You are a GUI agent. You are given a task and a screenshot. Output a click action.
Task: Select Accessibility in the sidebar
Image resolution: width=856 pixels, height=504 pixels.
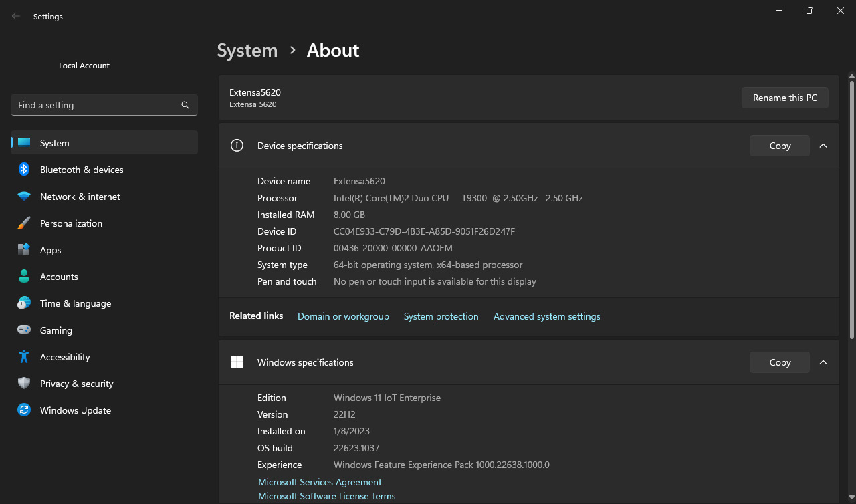click(x=104, y=356)
